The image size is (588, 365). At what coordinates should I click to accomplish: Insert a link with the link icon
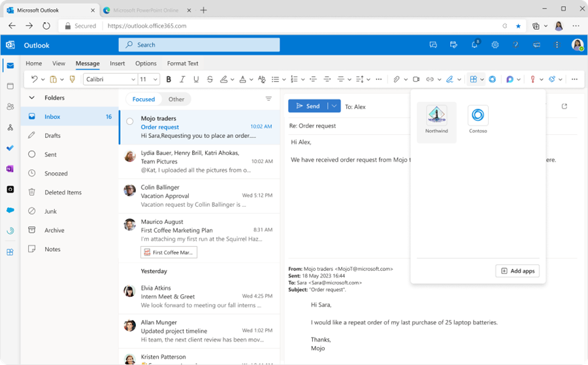tap(430, 79)
